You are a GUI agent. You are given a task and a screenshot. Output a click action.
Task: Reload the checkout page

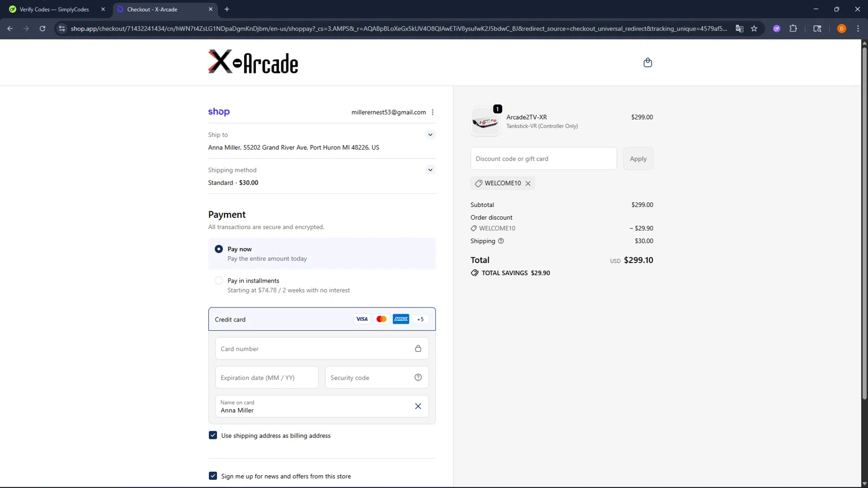coord(42,28)
